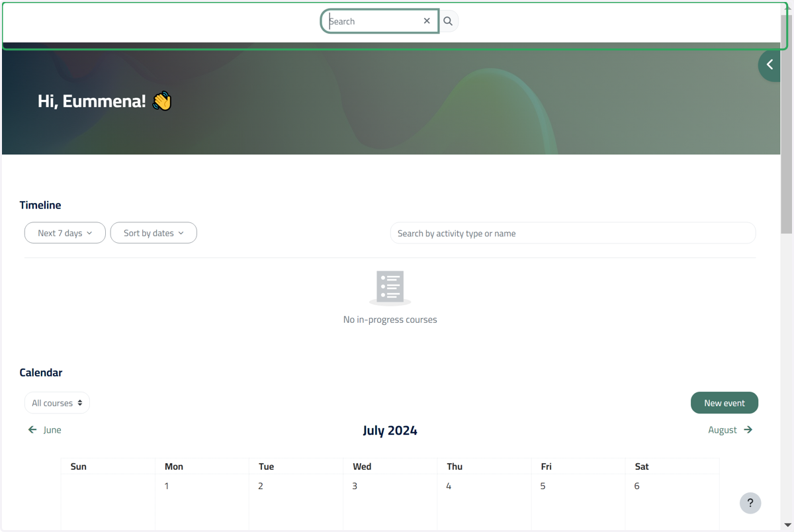794x532 pixels.
Task: Click the empty timeline list icon
Action: point(390,288)
